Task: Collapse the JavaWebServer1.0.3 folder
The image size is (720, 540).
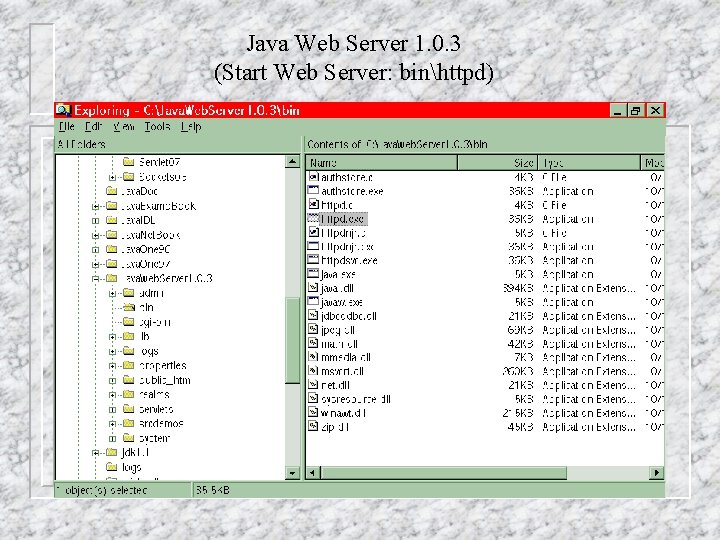Action: [x=96, y=278]
